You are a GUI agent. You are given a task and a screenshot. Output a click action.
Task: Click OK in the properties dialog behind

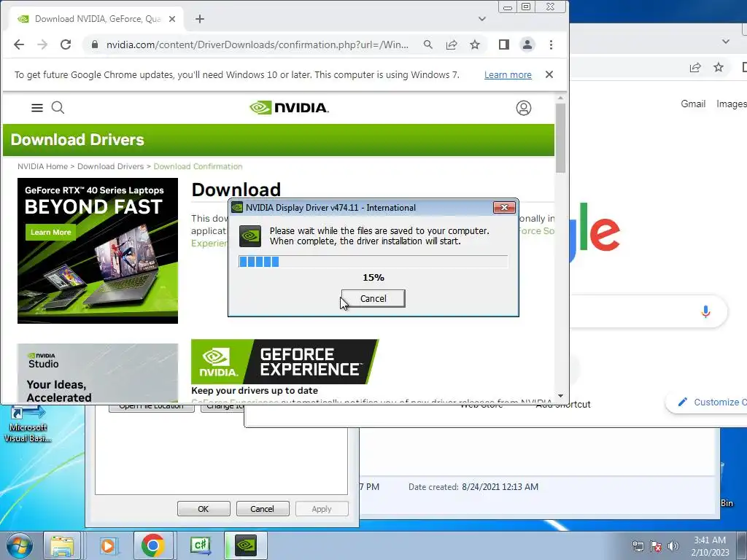[204, 508]
